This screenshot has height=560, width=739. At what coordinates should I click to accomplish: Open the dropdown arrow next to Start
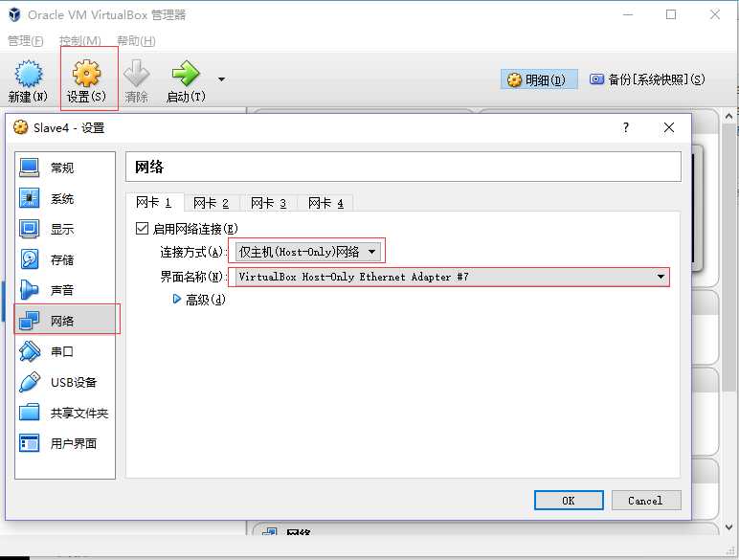221,79
